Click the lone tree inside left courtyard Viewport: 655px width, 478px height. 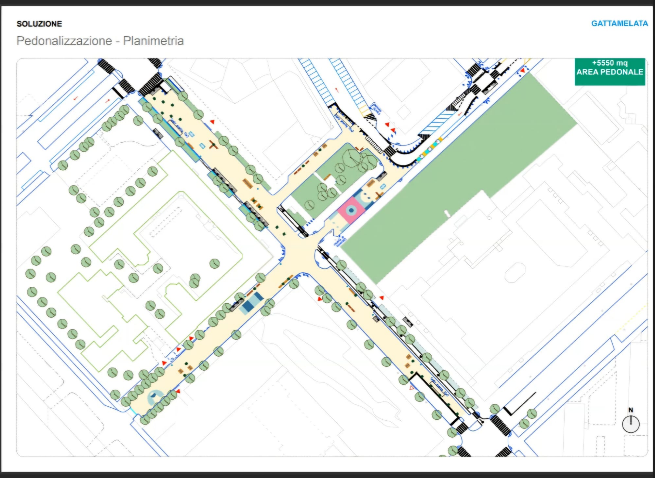(213, 264)
